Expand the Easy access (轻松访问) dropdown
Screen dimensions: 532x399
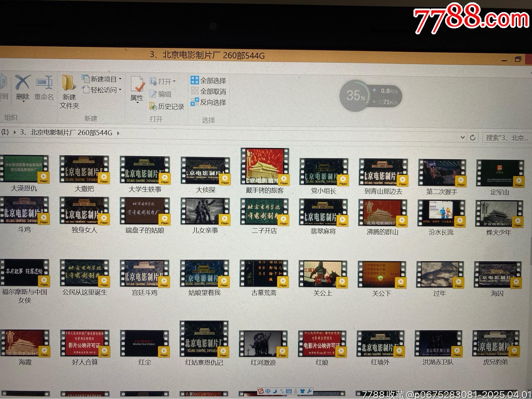(x=102, y=90)
